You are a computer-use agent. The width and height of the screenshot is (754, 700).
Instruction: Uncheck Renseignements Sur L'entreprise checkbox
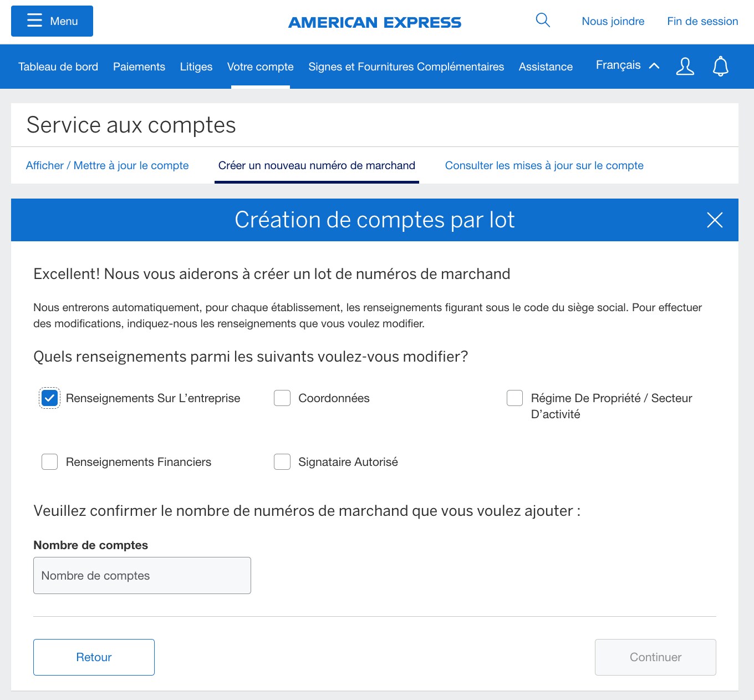(50, 398)
